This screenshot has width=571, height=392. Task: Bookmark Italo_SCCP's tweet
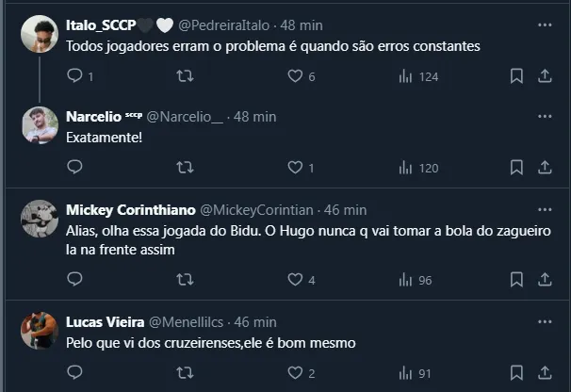[516, 76]
